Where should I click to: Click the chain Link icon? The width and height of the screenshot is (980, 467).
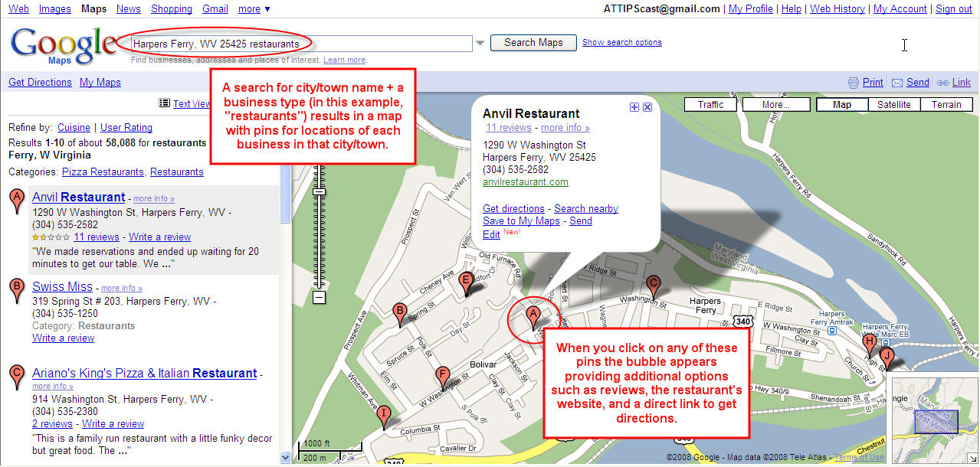point(943,83)
